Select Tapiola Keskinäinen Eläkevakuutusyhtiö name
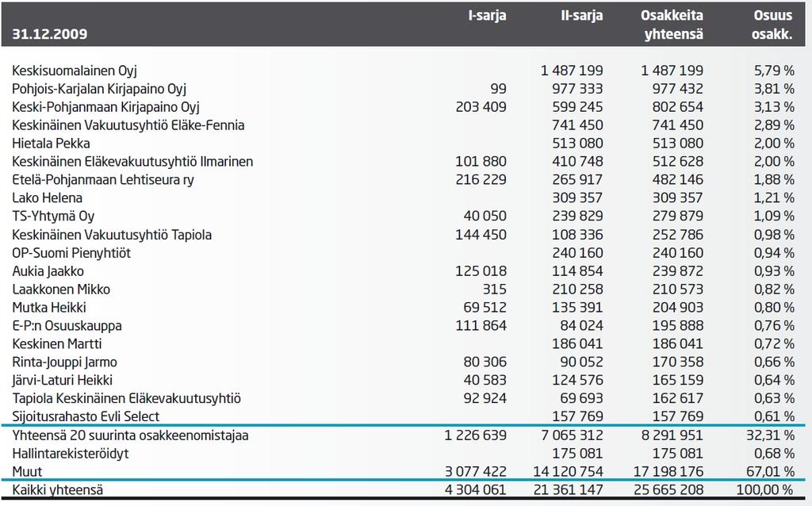812x506 pixels. click(x=126, y=398)
